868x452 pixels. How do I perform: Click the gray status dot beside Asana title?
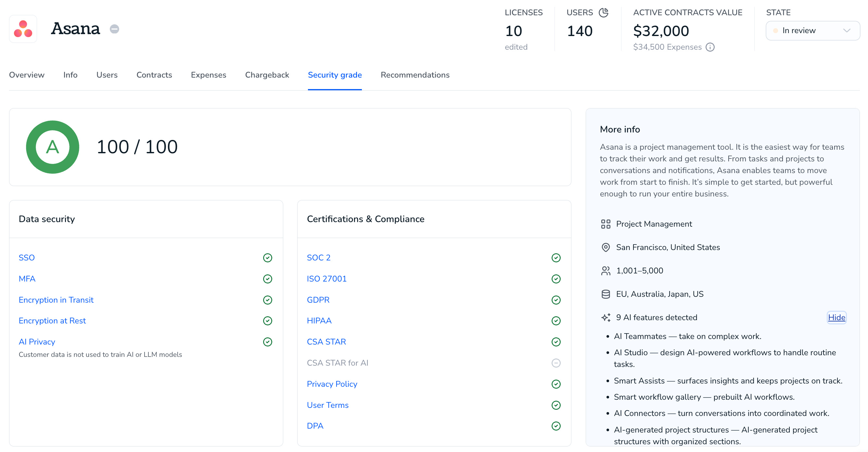click(x=115, y=29)
